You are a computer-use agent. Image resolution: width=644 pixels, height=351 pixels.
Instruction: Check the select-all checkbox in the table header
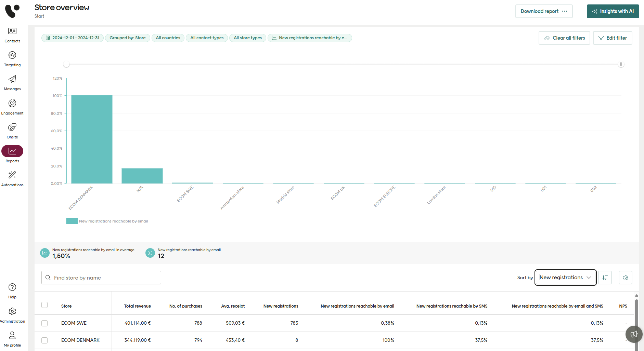pyautogui.click(x=44, y=305)
